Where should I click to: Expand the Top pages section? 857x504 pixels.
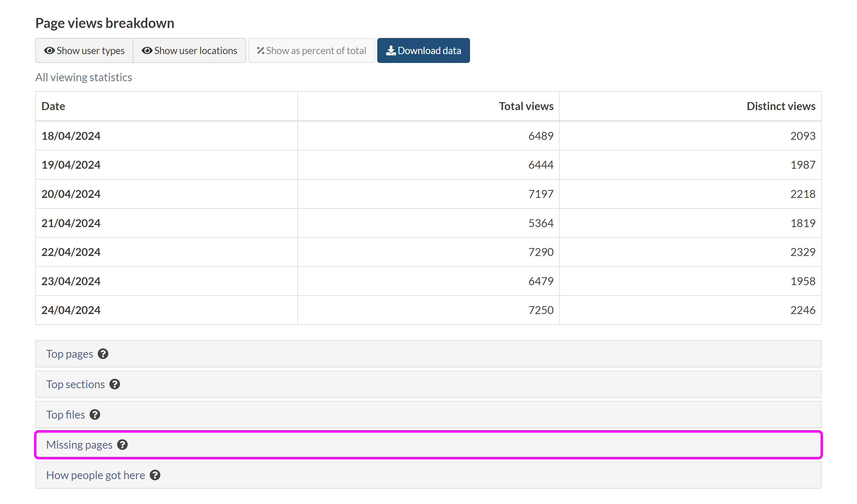70,354
